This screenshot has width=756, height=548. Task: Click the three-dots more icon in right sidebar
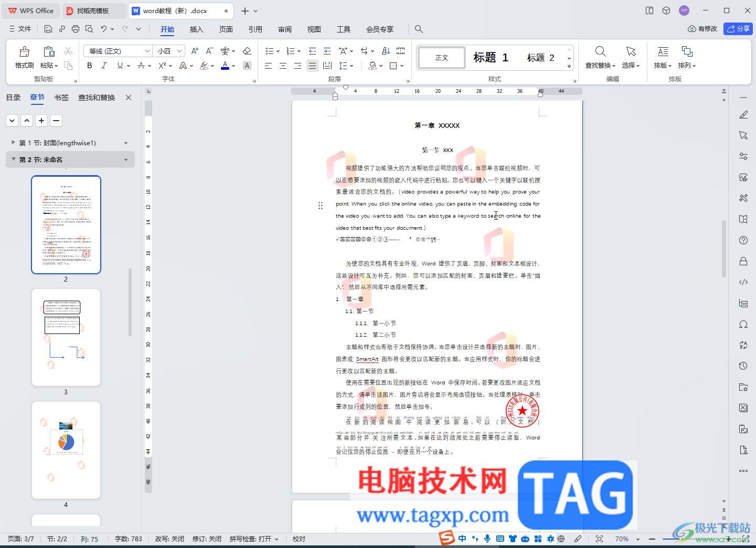click(743, 471)
